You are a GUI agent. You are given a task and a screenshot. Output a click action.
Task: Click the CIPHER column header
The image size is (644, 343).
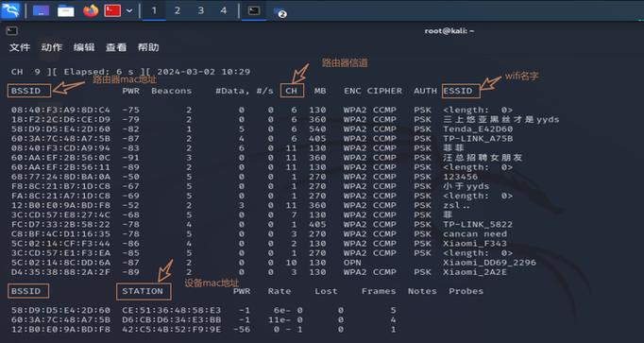[384, 91]
